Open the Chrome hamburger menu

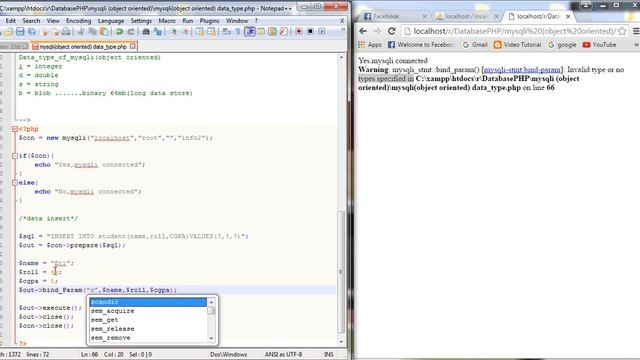(x=636, y=31)
